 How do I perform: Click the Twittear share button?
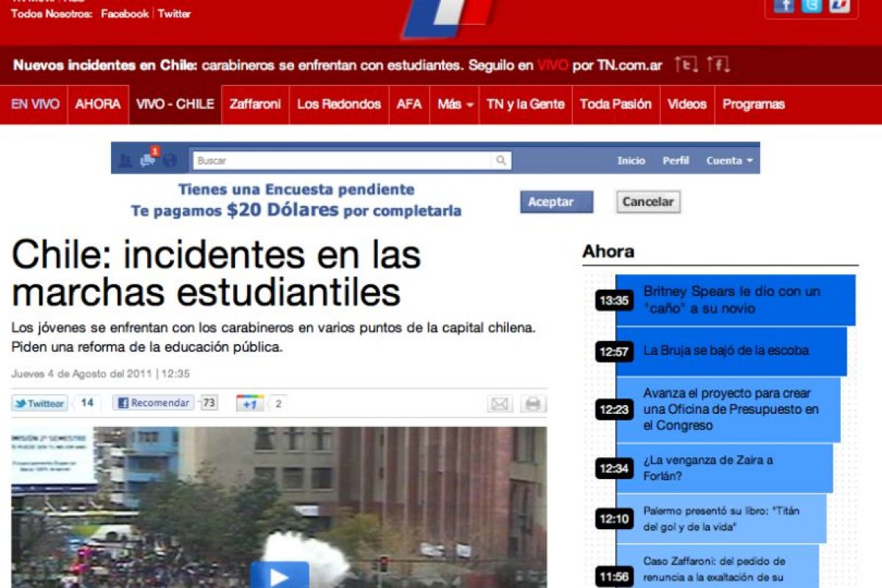(40, 404)
